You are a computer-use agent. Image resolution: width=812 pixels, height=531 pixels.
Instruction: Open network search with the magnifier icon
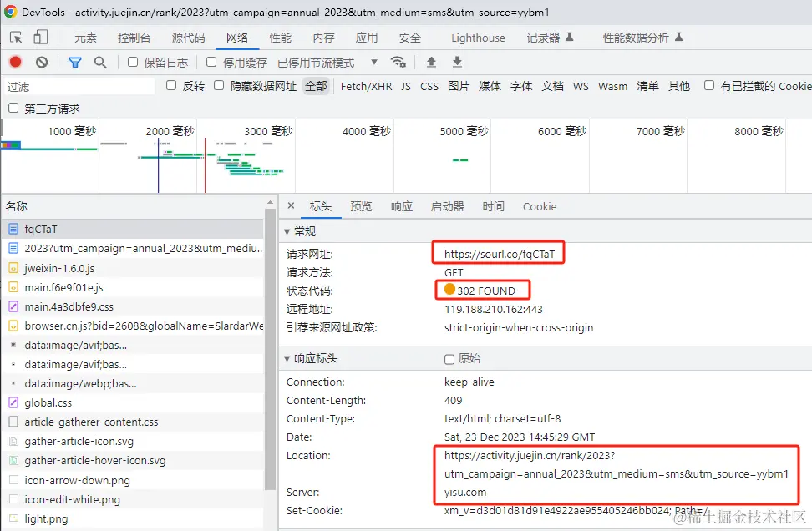[x=100, y=63]
